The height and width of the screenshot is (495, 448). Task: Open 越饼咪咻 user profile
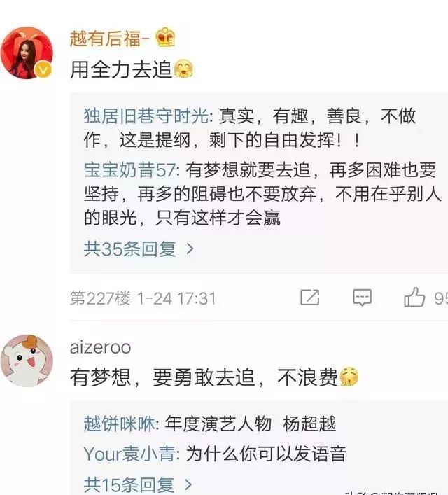[119, 424]
